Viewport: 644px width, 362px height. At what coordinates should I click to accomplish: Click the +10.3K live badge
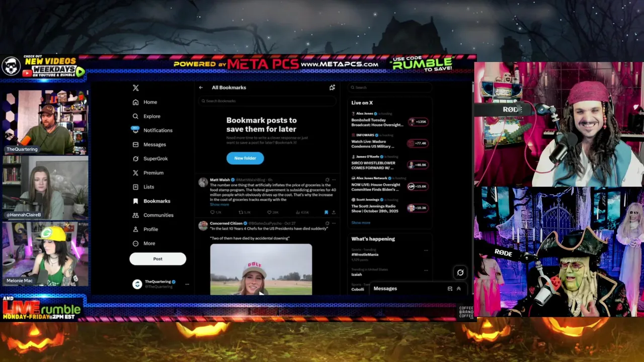point(418,208)
